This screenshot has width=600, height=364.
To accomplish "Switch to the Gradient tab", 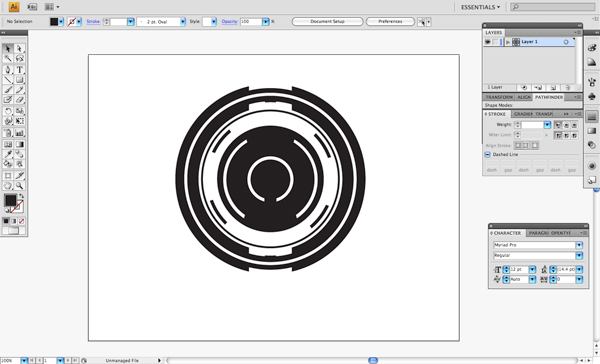I will [523, 114].
